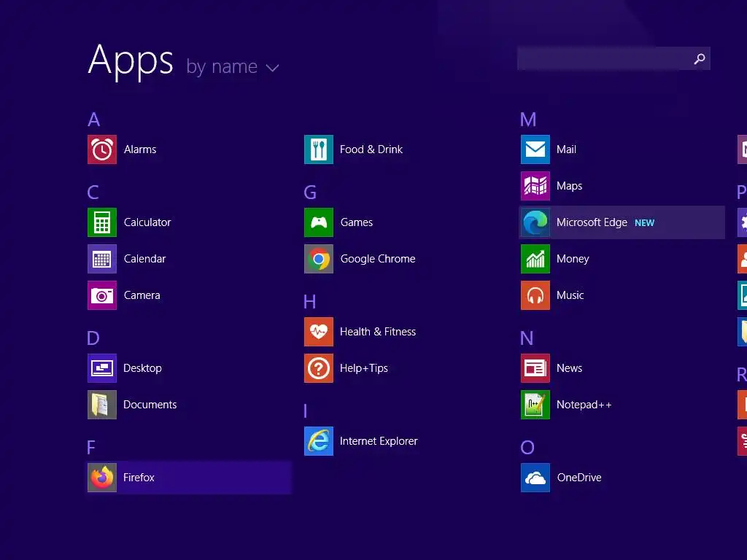Open the Money chart icon

(x=535, y=259)
